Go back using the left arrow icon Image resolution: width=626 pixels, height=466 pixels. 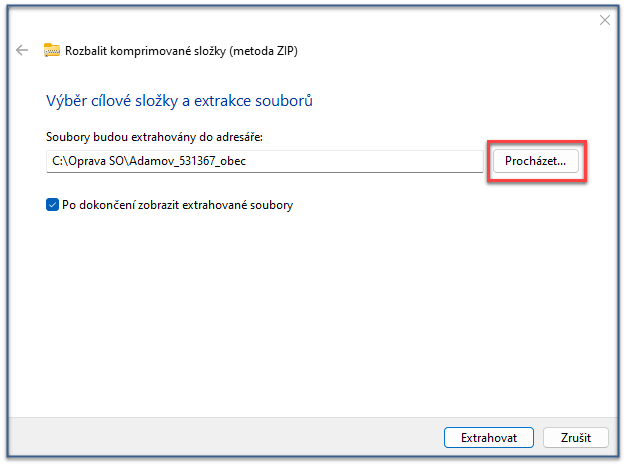pyautogui.click(x=22, y=50)
